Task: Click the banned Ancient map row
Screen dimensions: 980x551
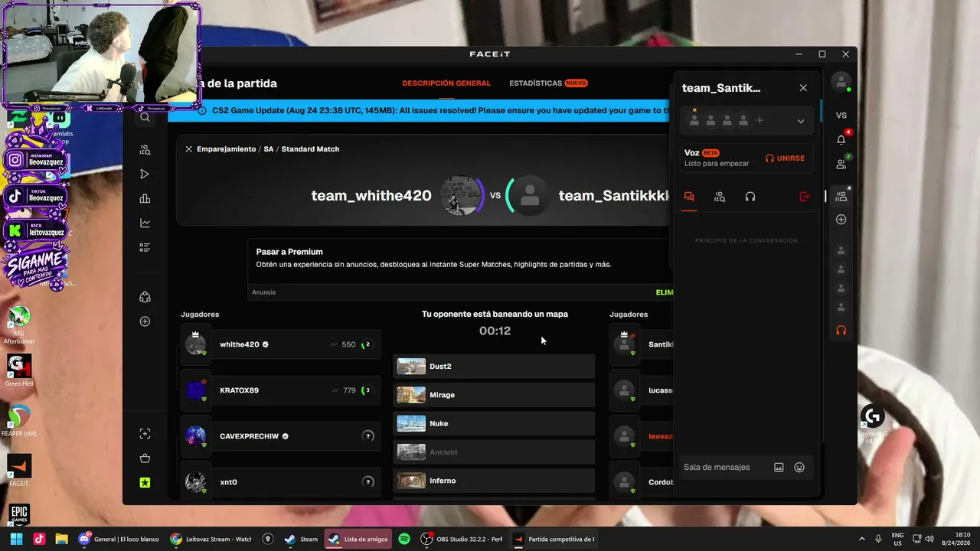Action: [x=494, y=452]
